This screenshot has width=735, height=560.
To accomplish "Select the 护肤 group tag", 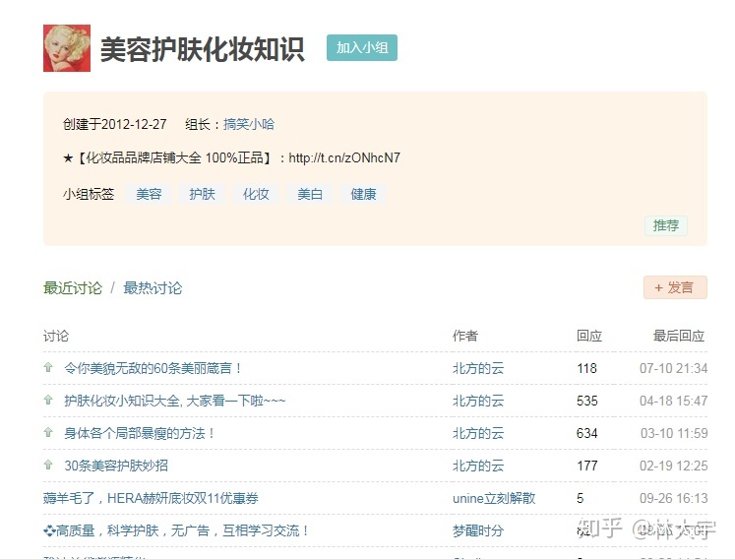I will tap(202, 194).
